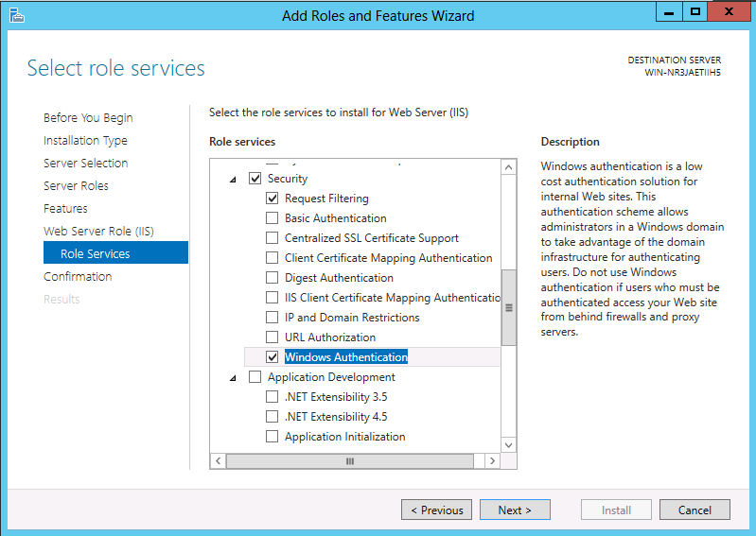Collapse the Security tree node
Screen dimensions: 756x536
pos(233,180)
